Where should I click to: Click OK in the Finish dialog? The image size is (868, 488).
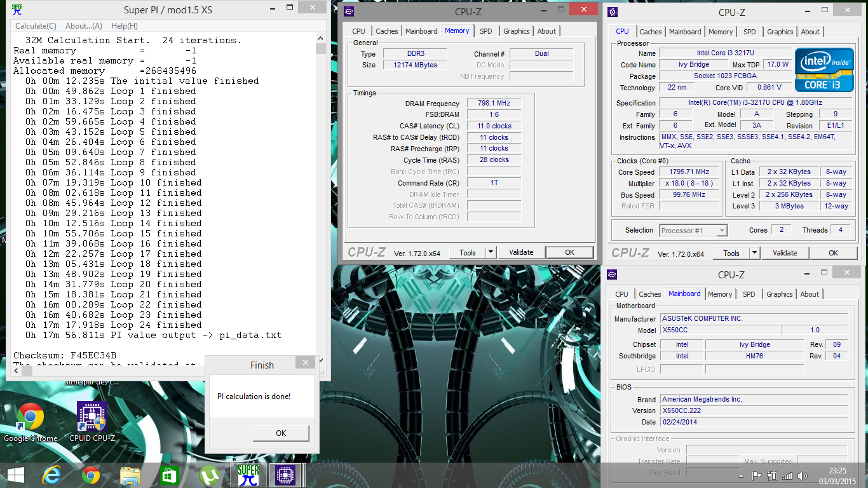click(281, 433)
